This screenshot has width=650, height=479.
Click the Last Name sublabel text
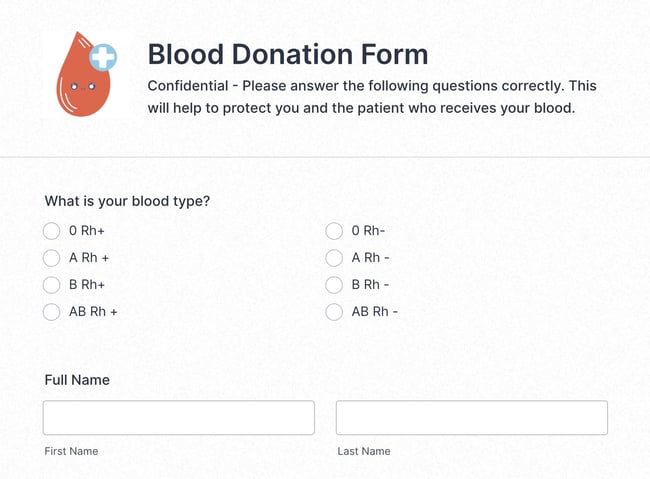pos(364,452)
